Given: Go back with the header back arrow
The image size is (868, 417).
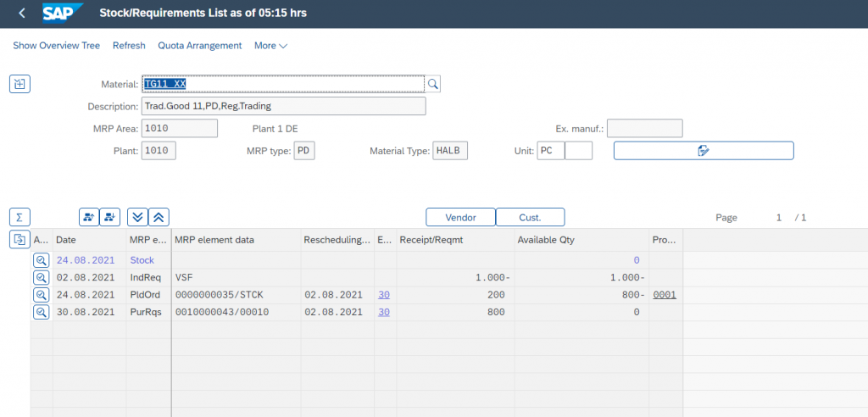Looking at the screenshot, I should (21, 14).
